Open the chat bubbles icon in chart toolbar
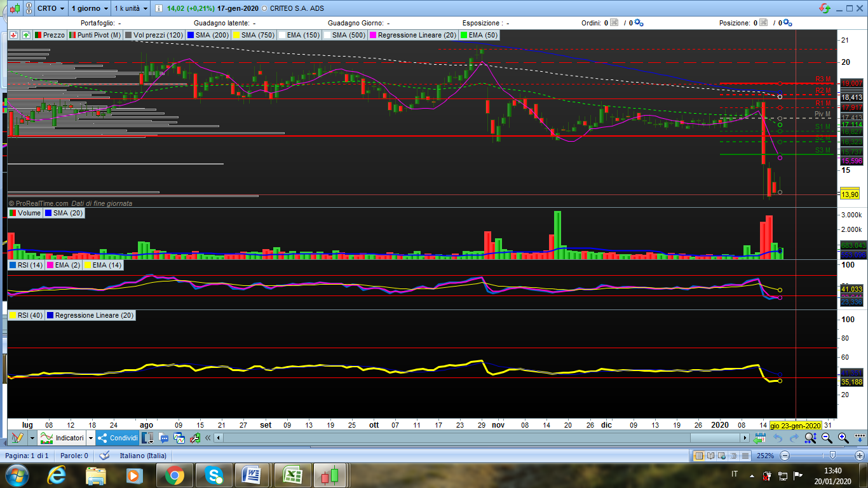This screenshot has height=488, width=868. (x=163, y=438)
